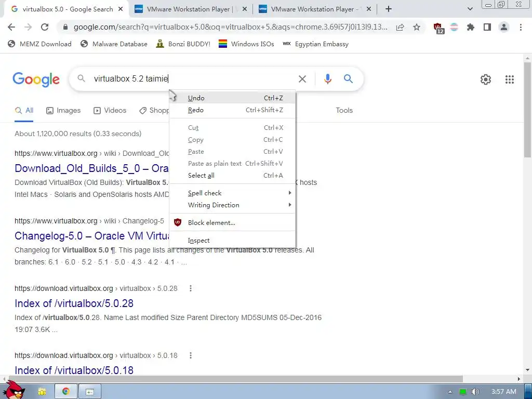
Task: Open the Download_Old_Builds_5_0 result link
Action: 91,168
